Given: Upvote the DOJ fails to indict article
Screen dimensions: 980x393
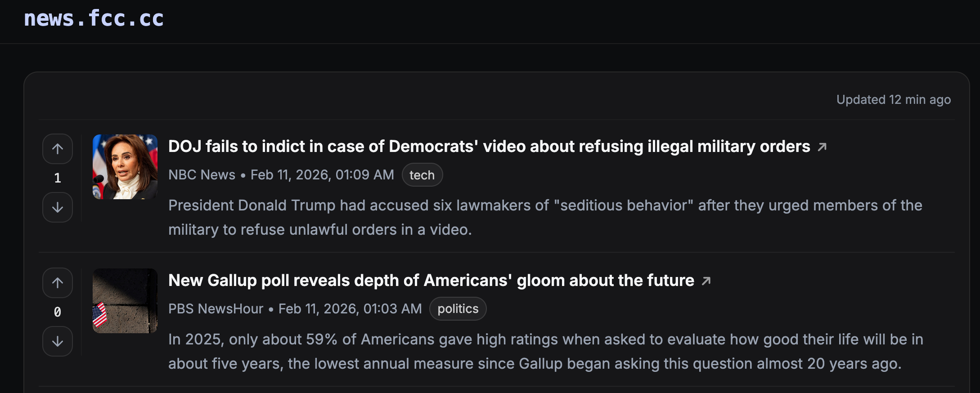Looking at the screenshot, I should (58, 149).
